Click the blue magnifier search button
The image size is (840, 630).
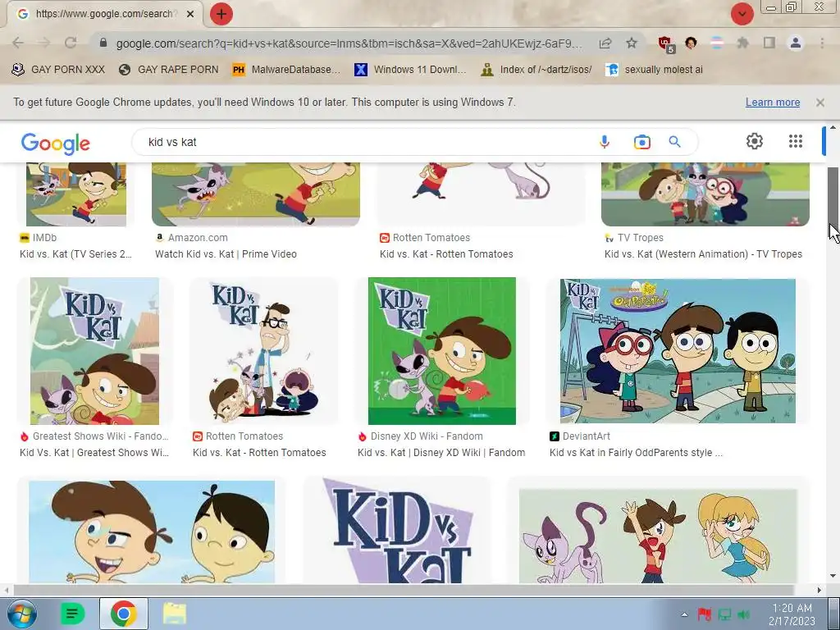point(674,142)
